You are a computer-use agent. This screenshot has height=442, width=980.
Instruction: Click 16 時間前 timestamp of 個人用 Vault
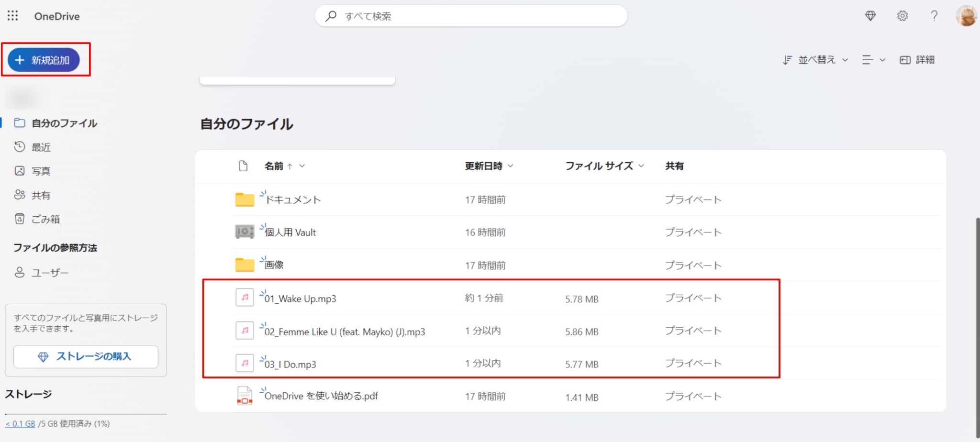(x=485, y=232)
